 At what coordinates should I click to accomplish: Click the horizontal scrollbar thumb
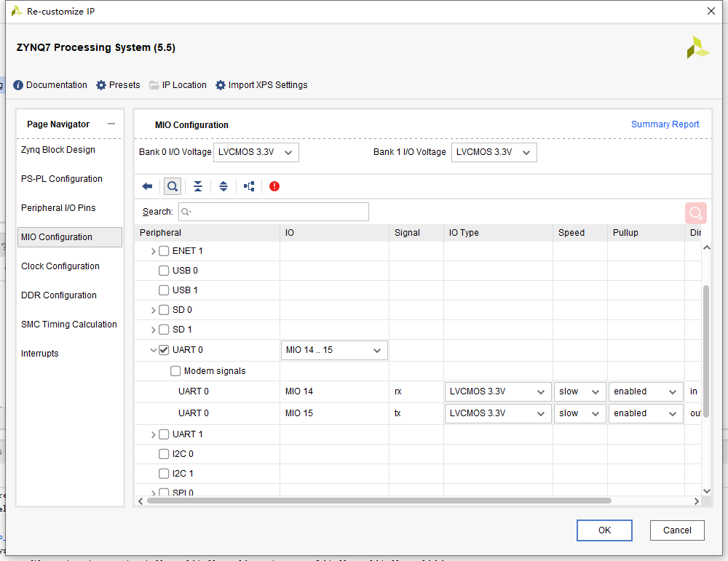[x=379, y=501]
